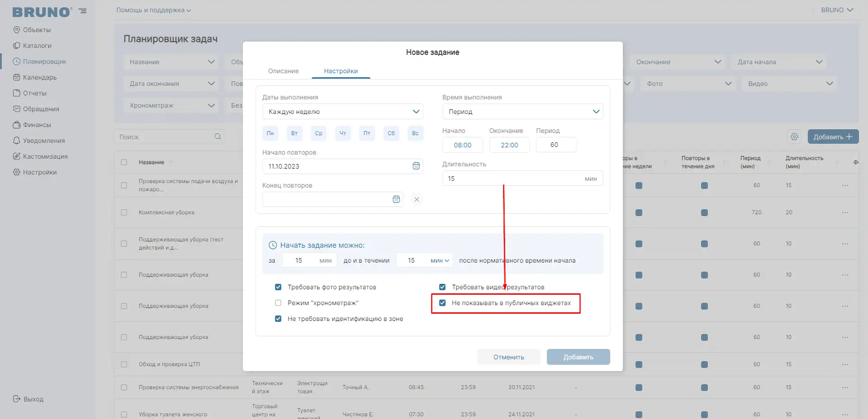Open calendar picker for Начало повторов
868x419 pixels.
pos(416,166)
